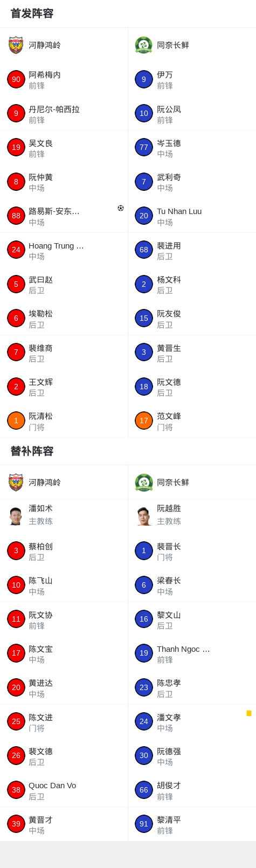Open substitute Thanh Ngoc forward row

tap(192, 653)
